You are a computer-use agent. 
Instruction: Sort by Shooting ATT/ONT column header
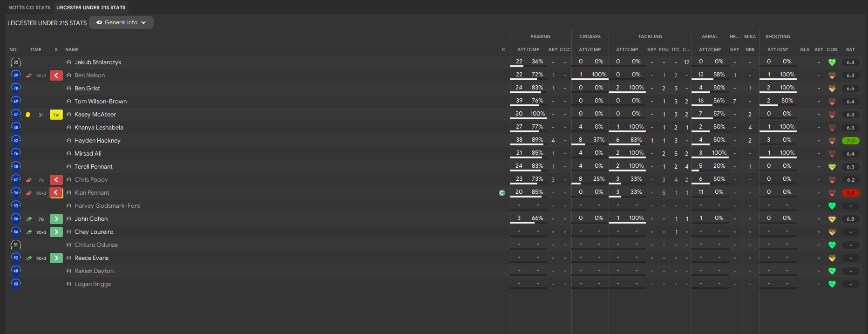click(x=778, y=50)
